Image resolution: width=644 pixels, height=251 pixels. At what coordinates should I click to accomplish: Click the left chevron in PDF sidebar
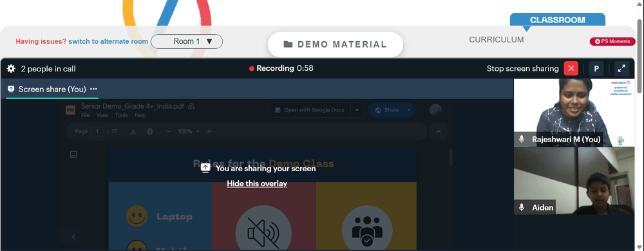(x=73, y=236)
